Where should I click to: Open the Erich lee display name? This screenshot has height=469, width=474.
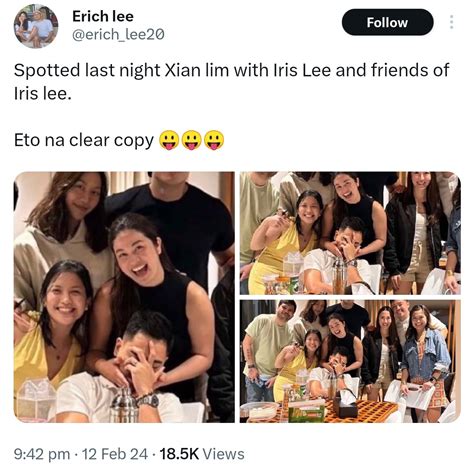(103, 16)
